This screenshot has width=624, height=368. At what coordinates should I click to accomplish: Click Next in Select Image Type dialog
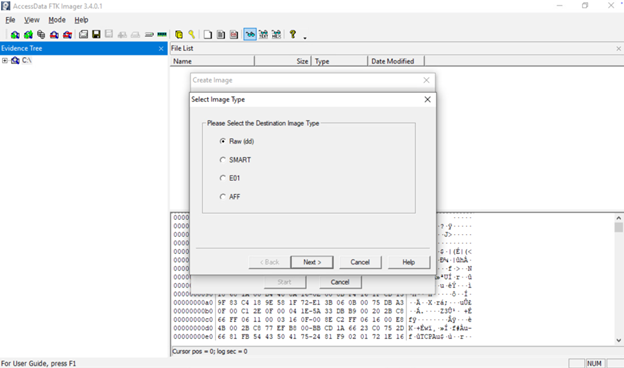point(312,262)
